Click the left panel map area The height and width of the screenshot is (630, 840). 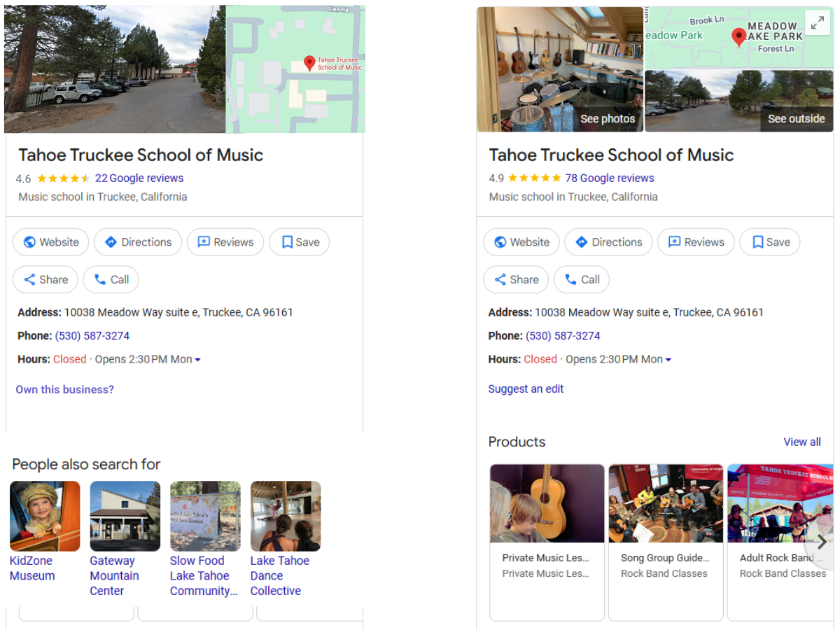click(x=295, y=69)
